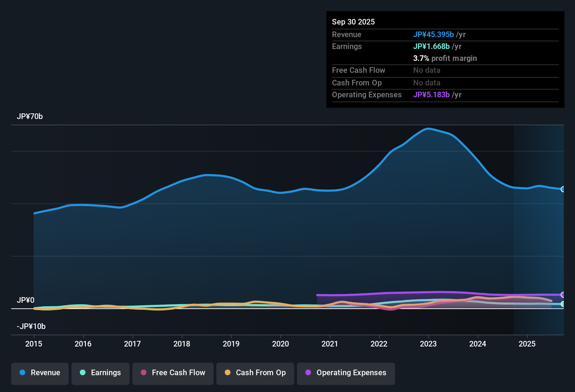
Task: Click the 3.7% profit margin text
Action: point(445,58)
